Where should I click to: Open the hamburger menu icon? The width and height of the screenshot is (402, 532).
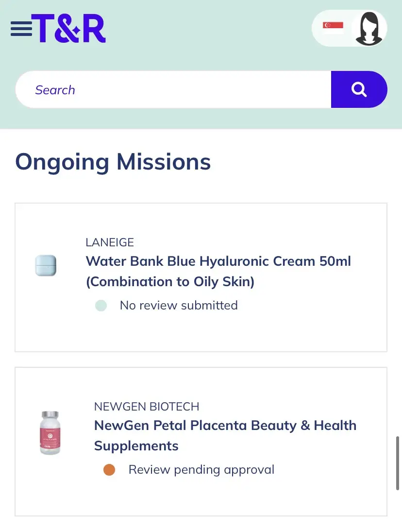21,29
